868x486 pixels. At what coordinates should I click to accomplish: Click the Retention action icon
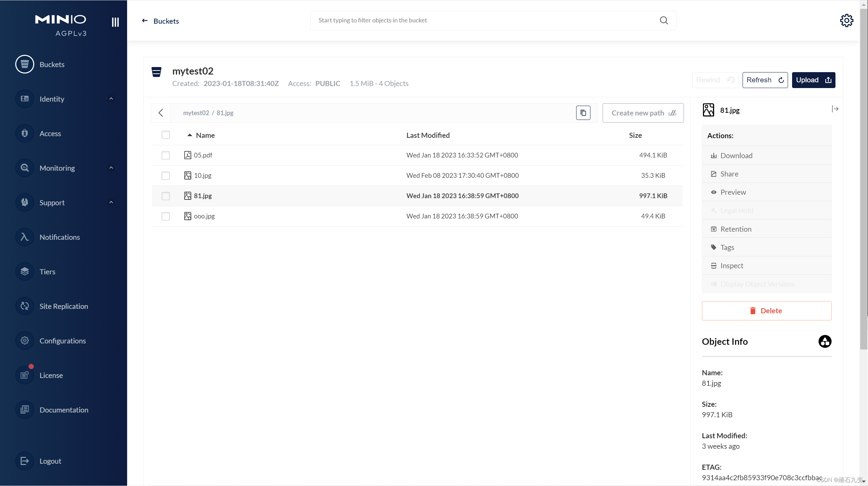713,229
